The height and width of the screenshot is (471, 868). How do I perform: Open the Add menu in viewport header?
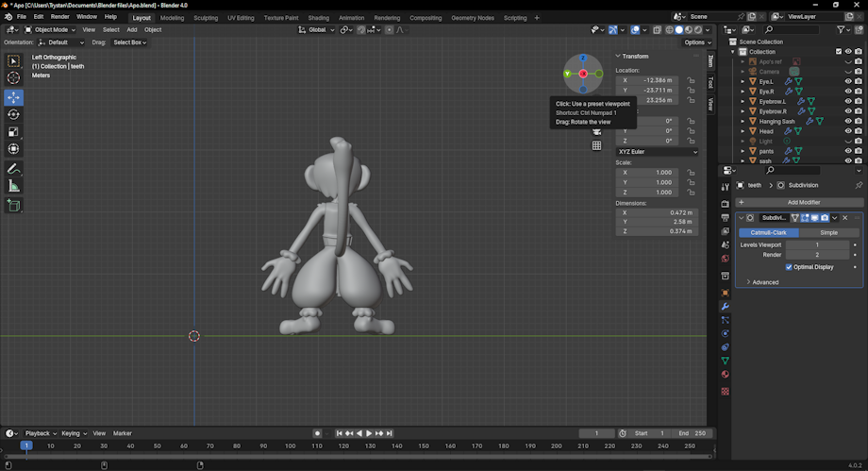point(132,30)
